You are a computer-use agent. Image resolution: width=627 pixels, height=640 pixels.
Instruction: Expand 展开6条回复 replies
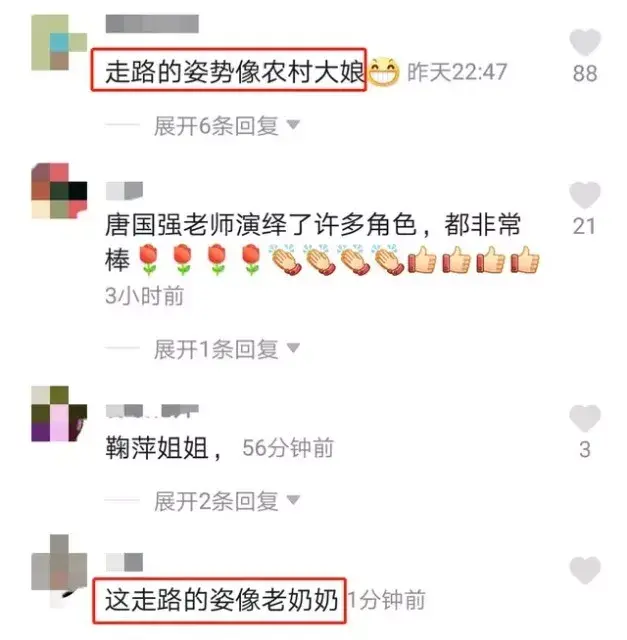pyautogui.click(x=227, y=125)
